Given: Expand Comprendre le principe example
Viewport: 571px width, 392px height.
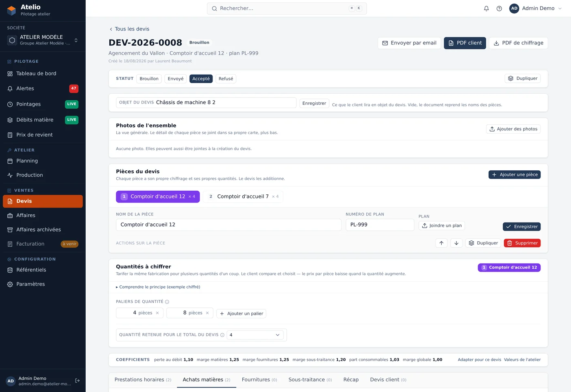Looking at the screenshot, I should (x=158, y=287).
